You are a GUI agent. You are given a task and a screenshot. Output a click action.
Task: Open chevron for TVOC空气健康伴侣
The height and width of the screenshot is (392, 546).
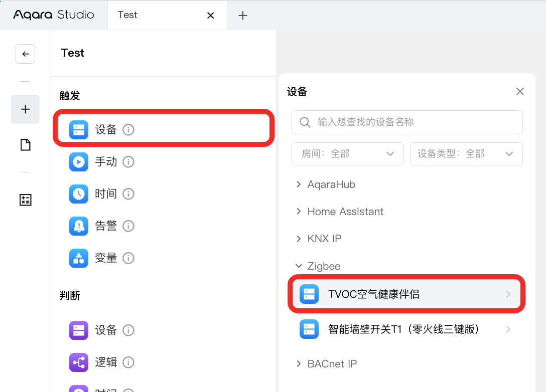(508, 294)
